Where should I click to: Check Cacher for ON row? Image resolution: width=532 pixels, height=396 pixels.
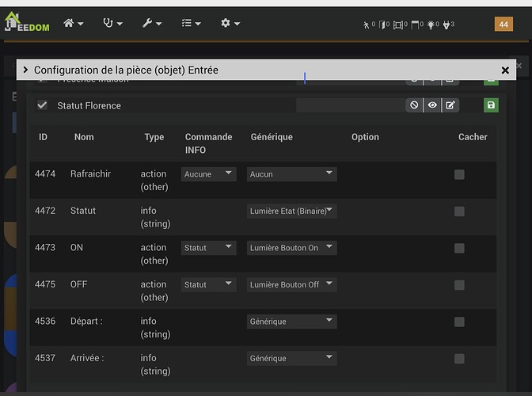459,249
